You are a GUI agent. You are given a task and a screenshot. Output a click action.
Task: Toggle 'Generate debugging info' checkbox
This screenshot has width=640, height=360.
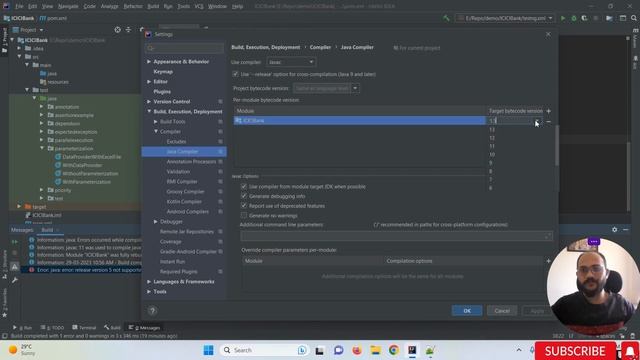click(244, 196)
